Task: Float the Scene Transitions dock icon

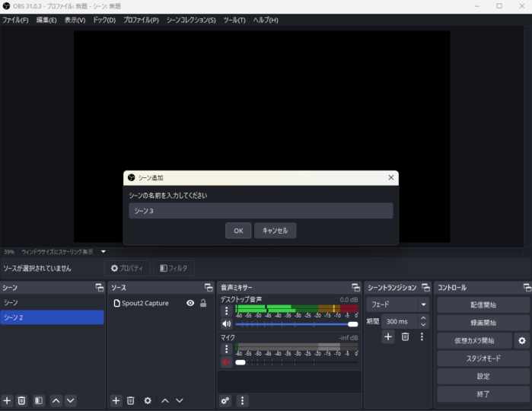Action: [425, 288]
